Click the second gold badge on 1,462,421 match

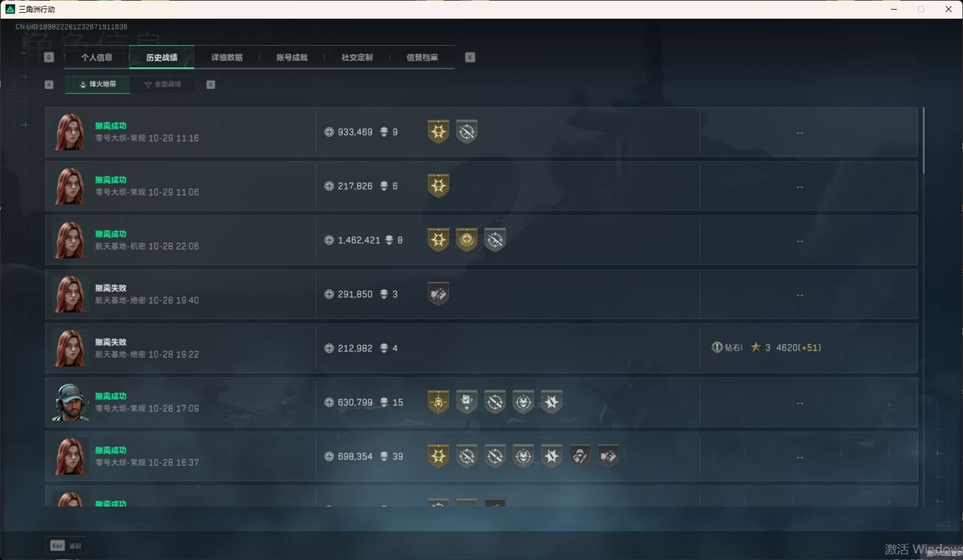(466, 240)
